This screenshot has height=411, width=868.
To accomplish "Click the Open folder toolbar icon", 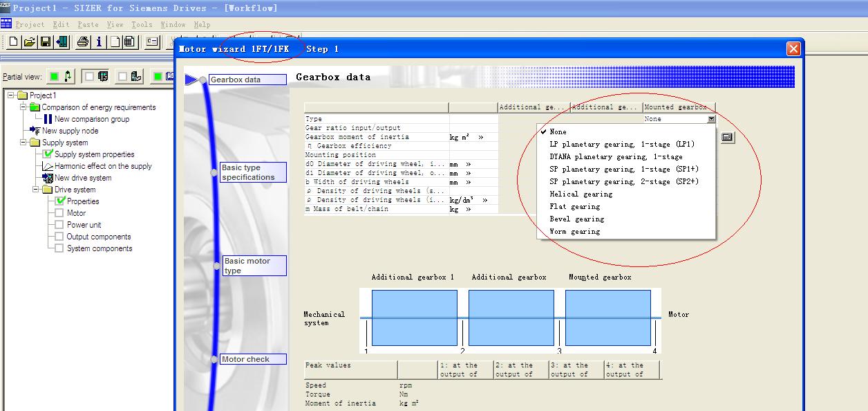I will [x=29, y=42].
